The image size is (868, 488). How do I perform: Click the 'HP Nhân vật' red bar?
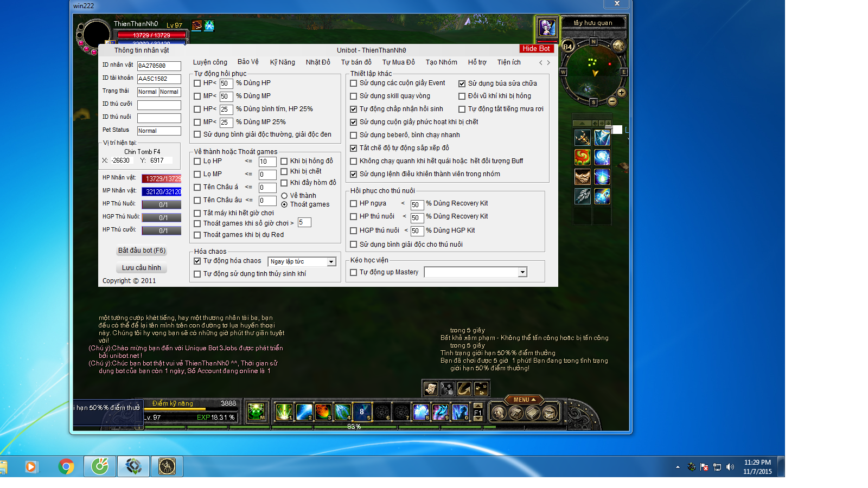[162, 178]
